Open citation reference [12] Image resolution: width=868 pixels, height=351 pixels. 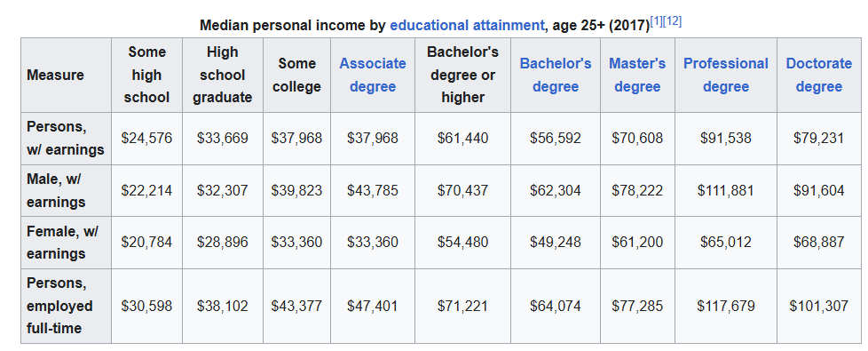pyautogui.click(x=672, y=21)
